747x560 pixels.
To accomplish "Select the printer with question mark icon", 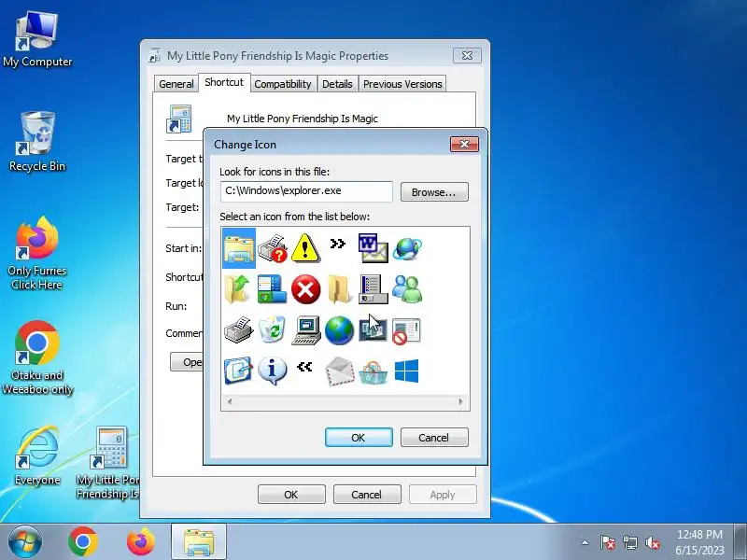I will coord(272,248).
